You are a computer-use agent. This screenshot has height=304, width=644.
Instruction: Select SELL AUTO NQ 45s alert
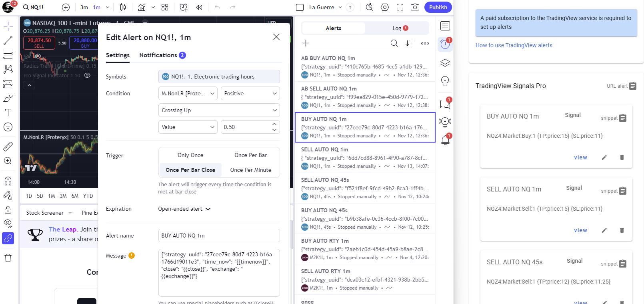365,188
